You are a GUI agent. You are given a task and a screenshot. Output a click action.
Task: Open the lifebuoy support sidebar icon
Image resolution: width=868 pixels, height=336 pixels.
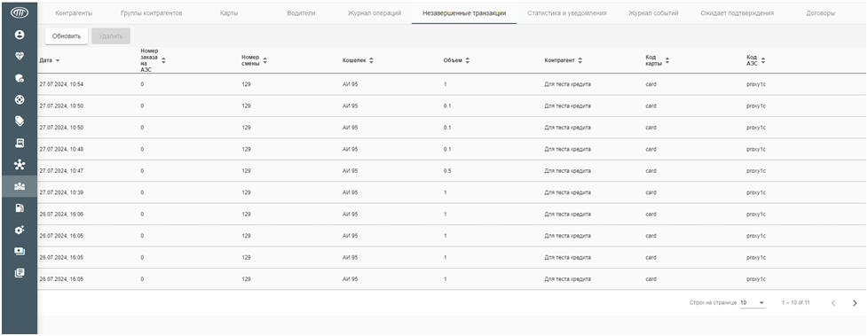[20, 99]
